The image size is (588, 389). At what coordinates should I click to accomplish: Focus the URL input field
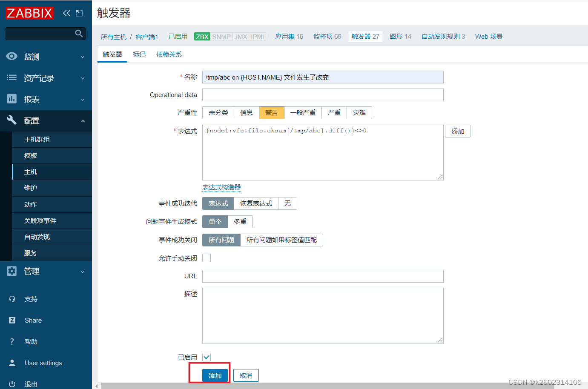(x=323, y=276)
